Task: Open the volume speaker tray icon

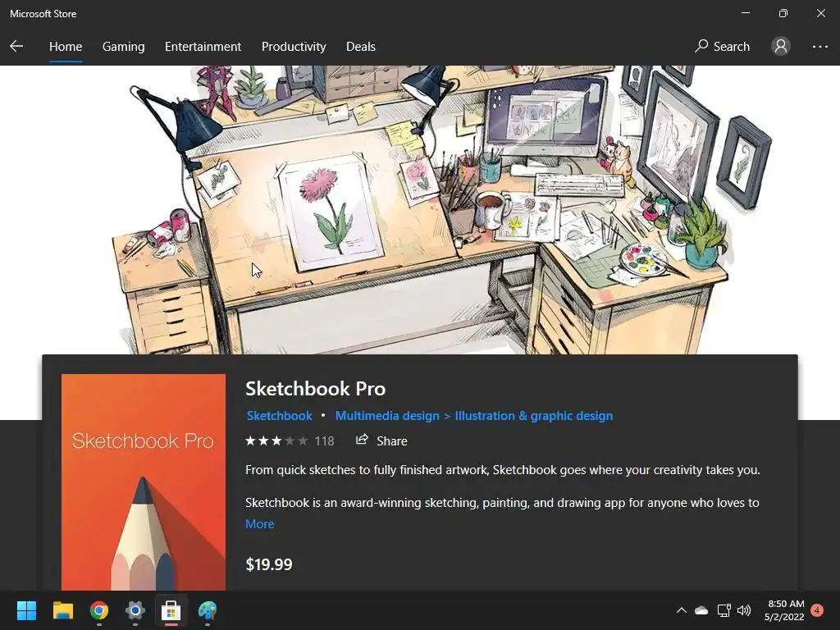Action: (744, 610)
